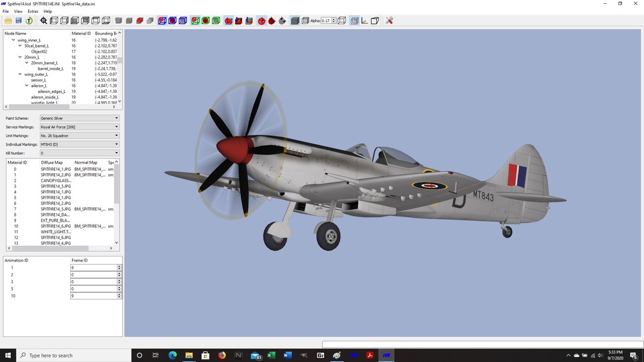Select the sensor_L node in tree
The image size is (644, 362).
coord(39,80)
